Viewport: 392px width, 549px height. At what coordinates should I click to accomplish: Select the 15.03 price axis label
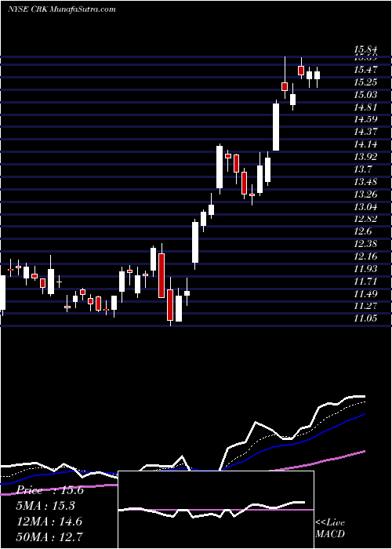pyautogui.click(x=365, y=95)
